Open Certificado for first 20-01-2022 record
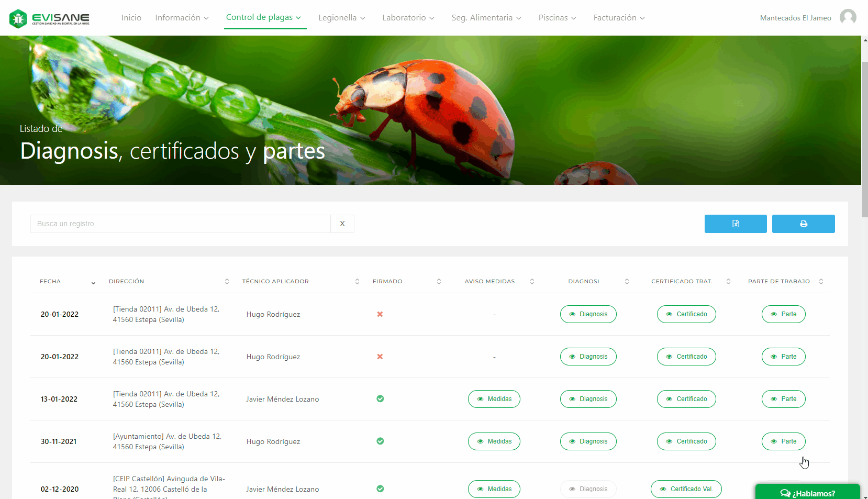 coord(686,314)
